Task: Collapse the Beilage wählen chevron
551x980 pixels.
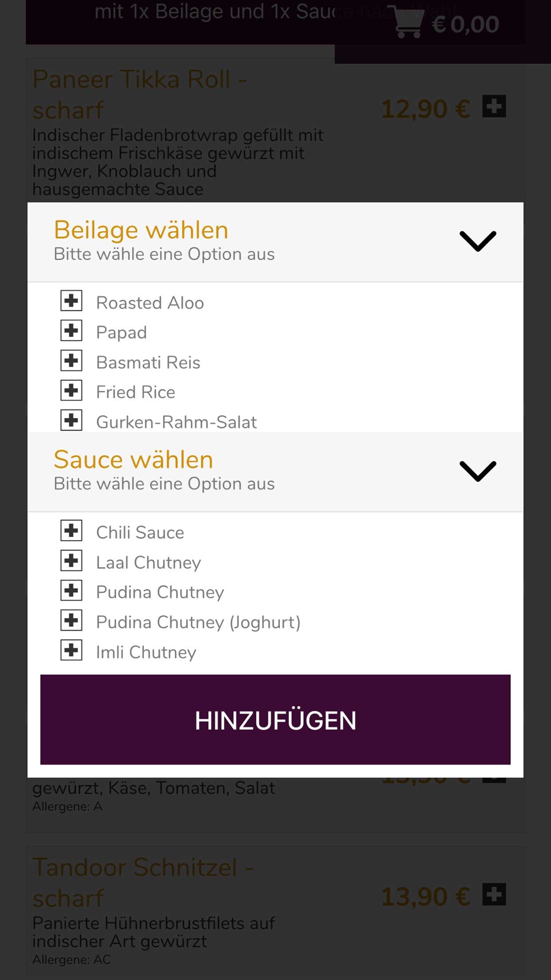Action: tap(478, 241)
